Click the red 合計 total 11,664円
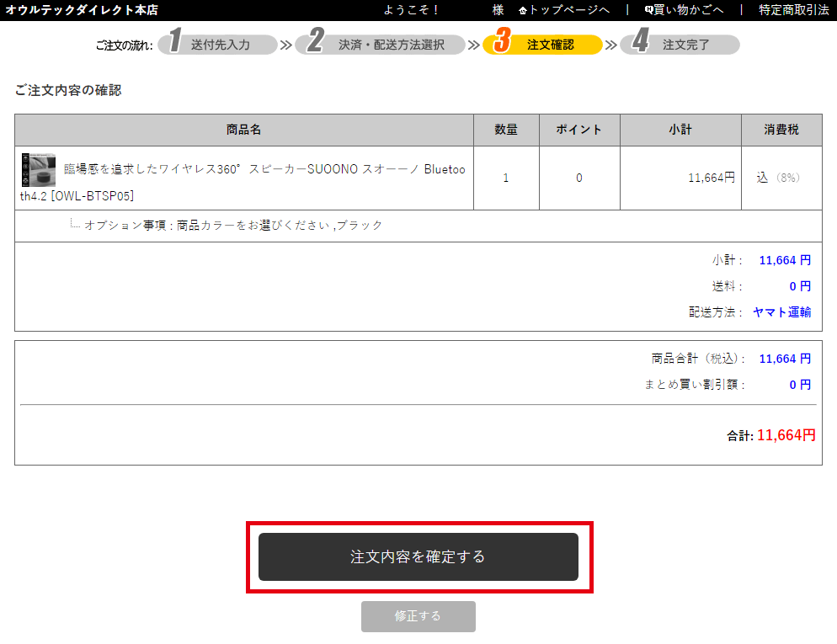This screenshot has height=644, width=837. pyautogui.click(x=786, y=435)
